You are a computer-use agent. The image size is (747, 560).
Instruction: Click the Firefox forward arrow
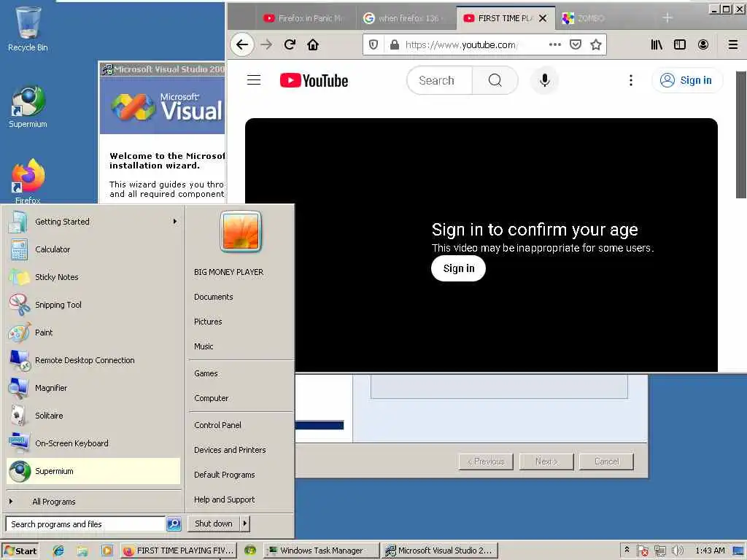coord(266,44)
